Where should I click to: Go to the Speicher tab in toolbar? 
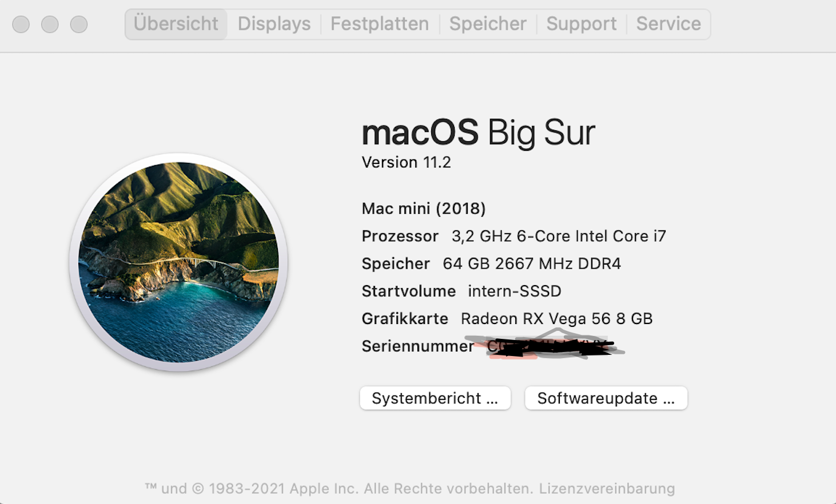coord(487,24)
